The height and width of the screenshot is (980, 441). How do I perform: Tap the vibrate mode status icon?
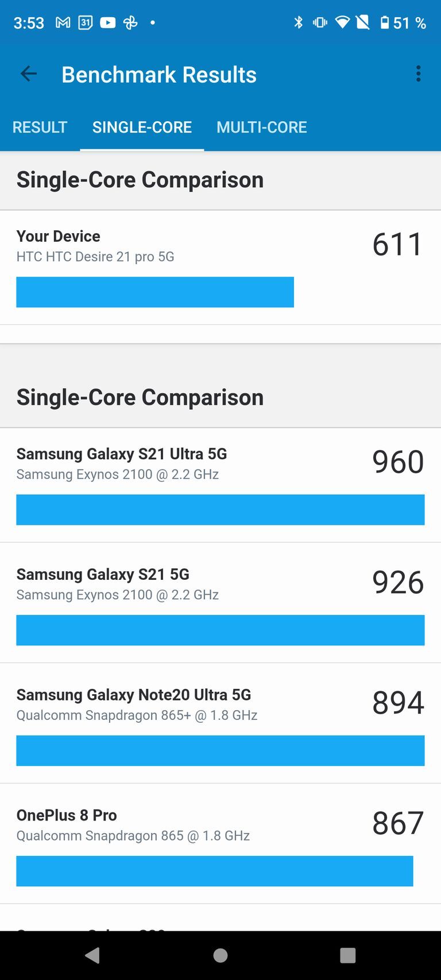coord(320,22)
